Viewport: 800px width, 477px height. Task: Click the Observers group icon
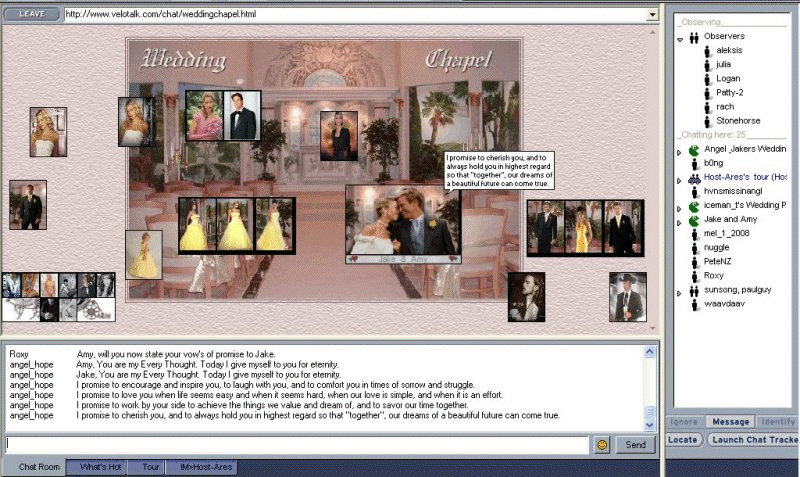(693, 37)
